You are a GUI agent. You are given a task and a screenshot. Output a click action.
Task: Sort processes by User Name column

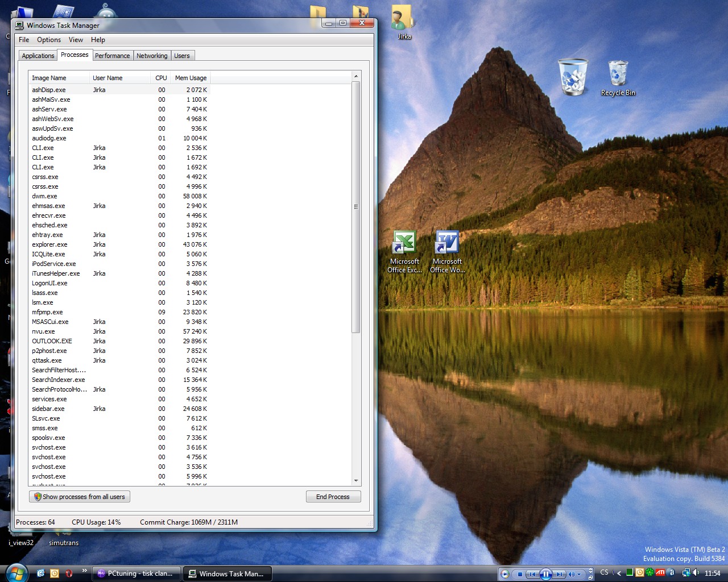pos(121,78)
